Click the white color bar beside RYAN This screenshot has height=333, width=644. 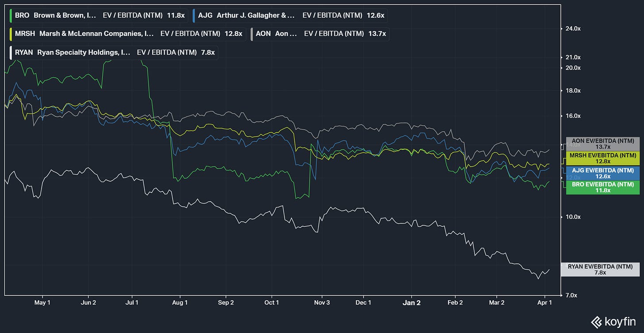(x=11, y=52)
